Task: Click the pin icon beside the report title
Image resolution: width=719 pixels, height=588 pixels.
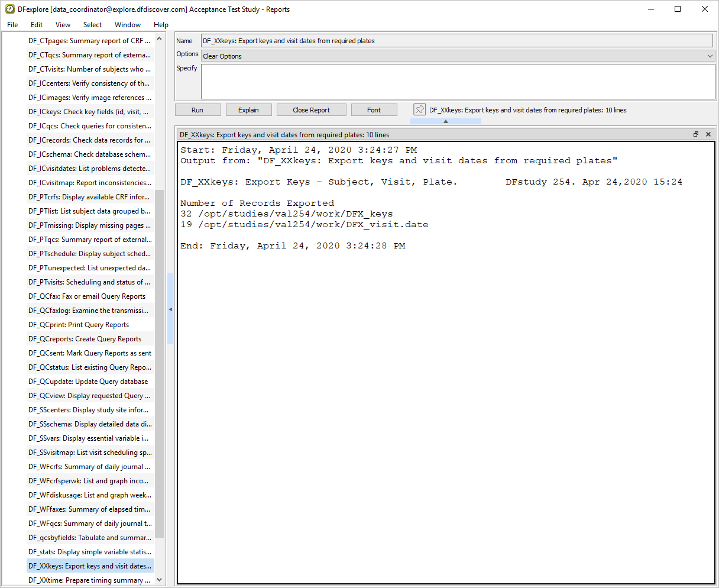Action: point(419,109)
